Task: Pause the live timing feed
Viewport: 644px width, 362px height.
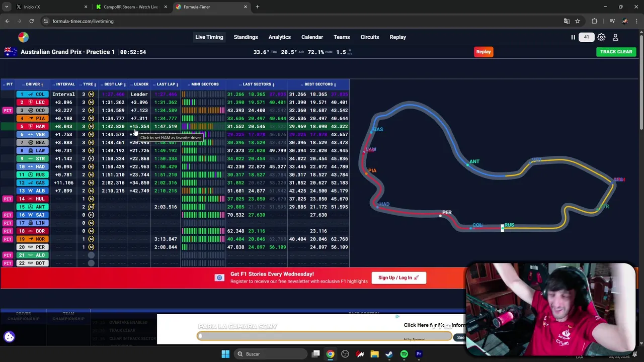Action: tap(573, 37)
